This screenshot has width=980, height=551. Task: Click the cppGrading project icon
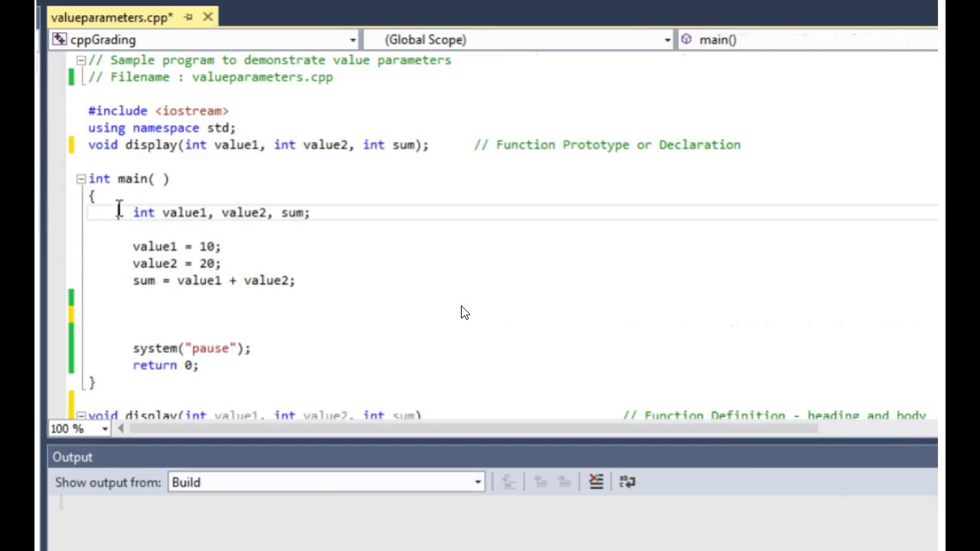pyautogui.click(x=60, y=40)
